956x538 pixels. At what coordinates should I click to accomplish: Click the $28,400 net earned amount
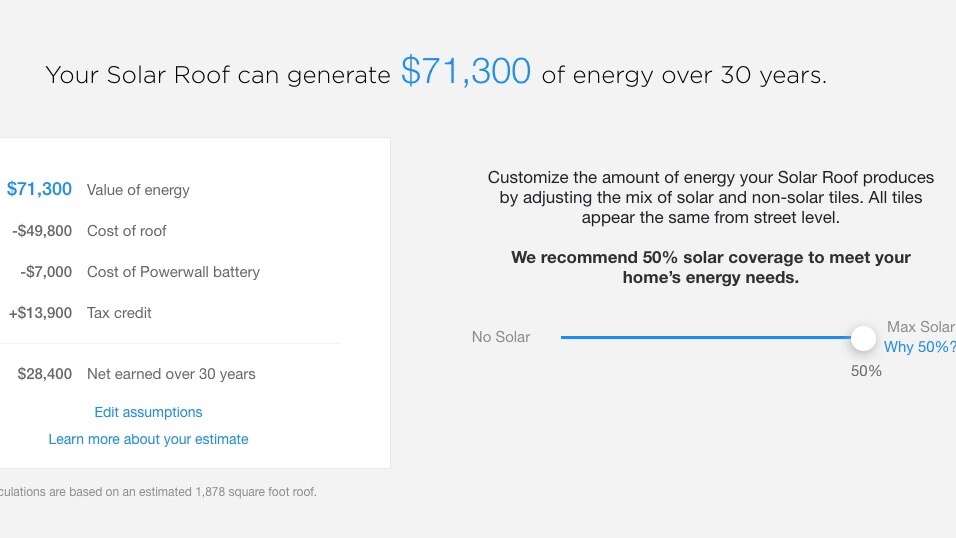pyautogui.click(x=45, y=374)
